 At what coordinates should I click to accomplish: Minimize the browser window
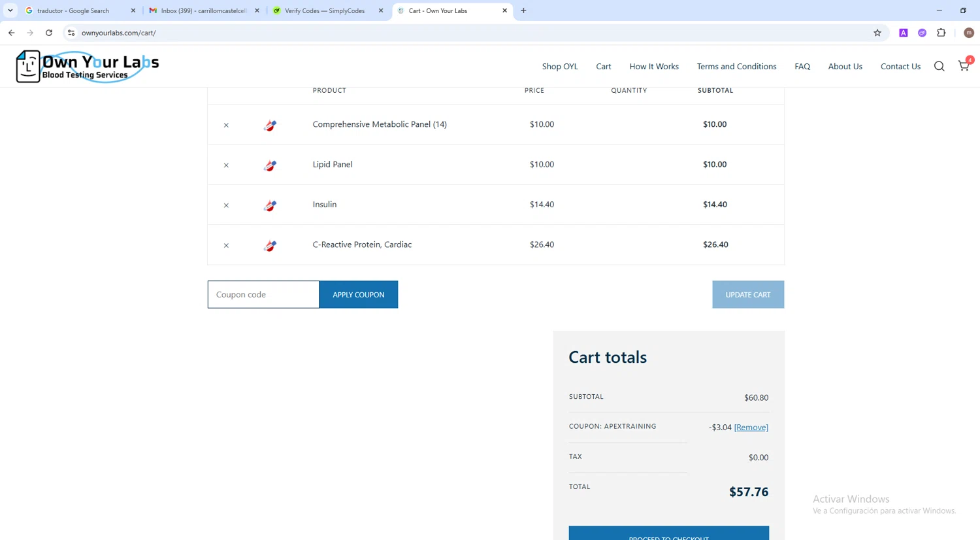939,10
